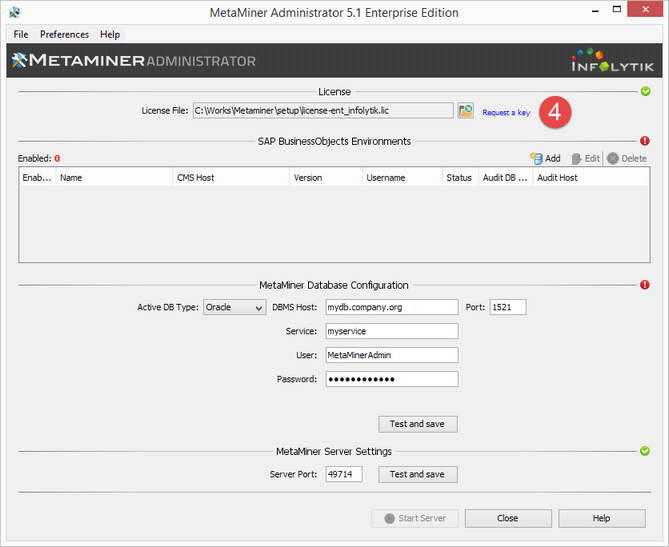
Task: Sort by the Username column header
Action: click(x=402, y=177)
